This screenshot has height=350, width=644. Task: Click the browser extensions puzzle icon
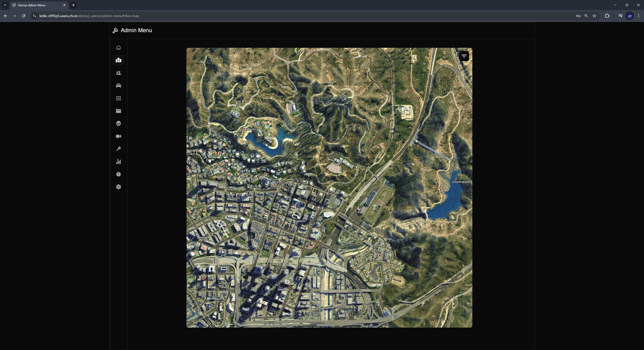point(607,16)
